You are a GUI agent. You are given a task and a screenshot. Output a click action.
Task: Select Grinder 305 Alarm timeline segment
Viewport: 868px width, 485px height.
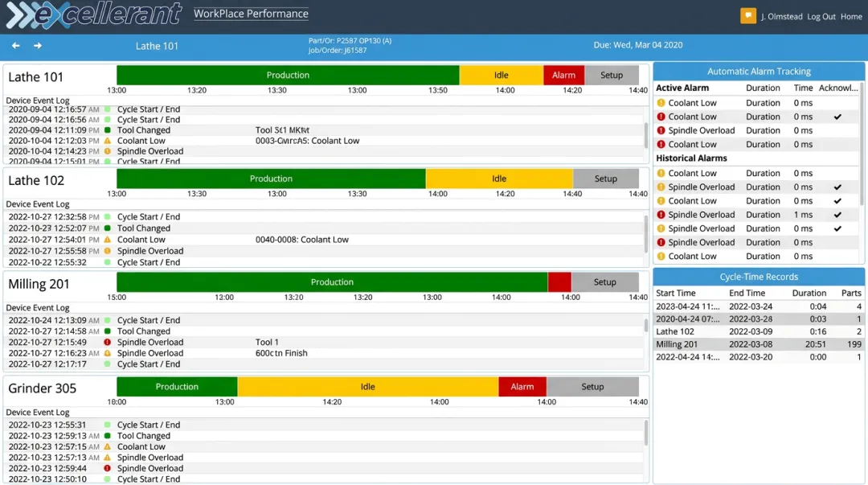pyautogui.click(x=522, y=386)
